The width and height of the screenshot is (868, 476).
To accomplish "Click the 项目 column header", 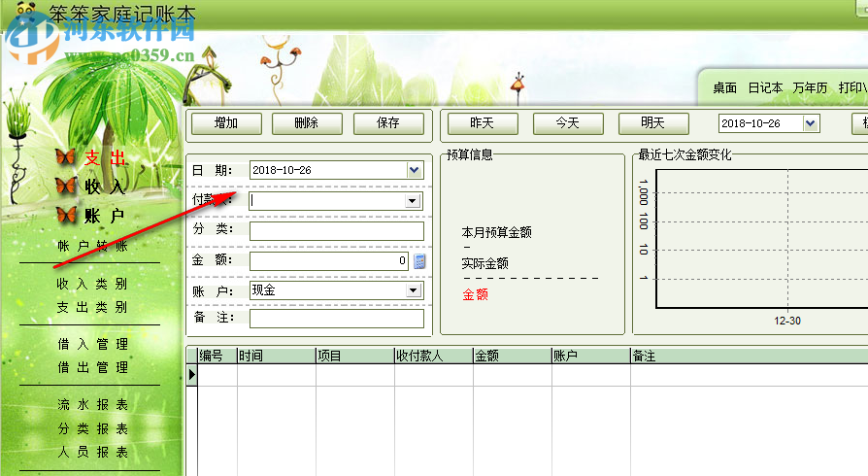I will pyautogui.click(x=354, y=356).
